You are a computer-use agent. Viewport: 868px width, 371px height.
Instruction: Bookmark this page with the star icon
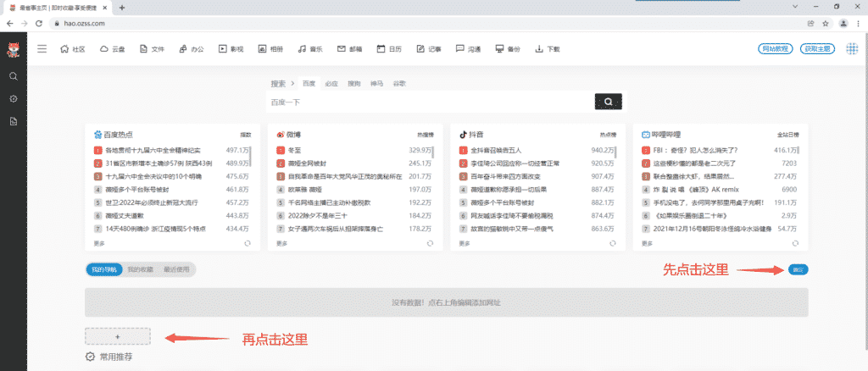click(x=826, y=24)
